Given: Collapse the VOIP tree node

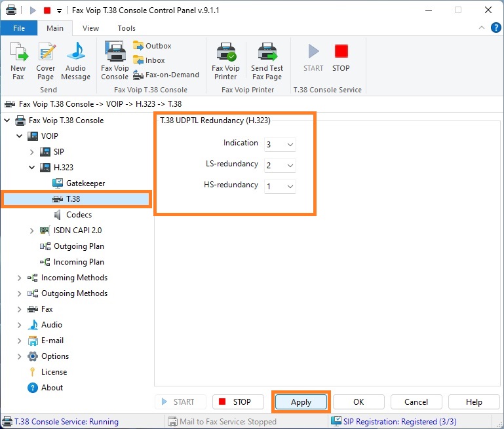Looking at the screenshot, I should point(20,136).
